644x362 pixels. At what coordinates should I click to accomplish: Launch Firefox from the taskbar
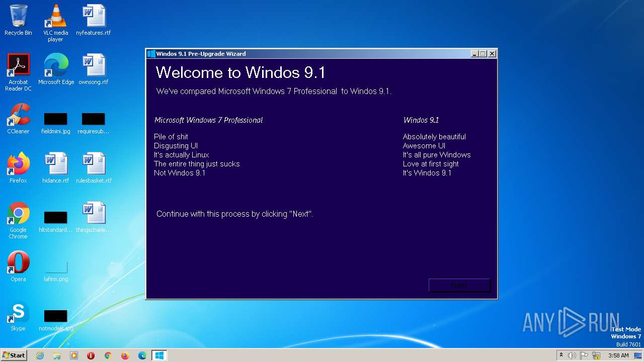point(125,355)
